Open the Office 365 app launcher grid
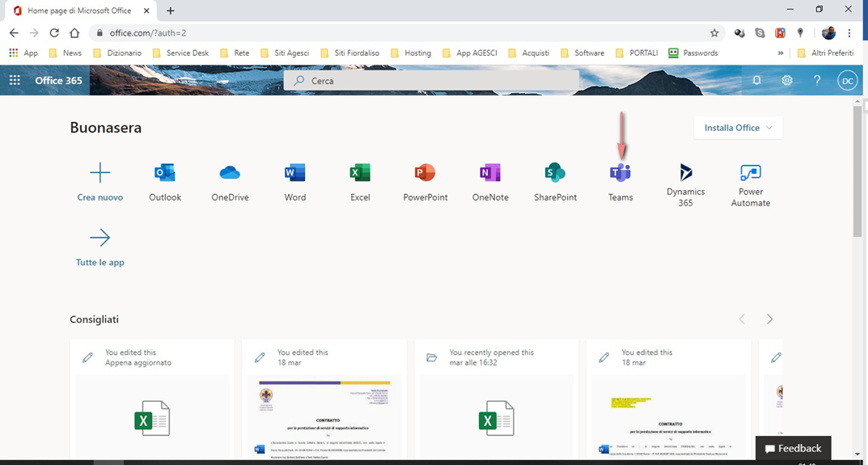868x465 pixels. [15, 80]
